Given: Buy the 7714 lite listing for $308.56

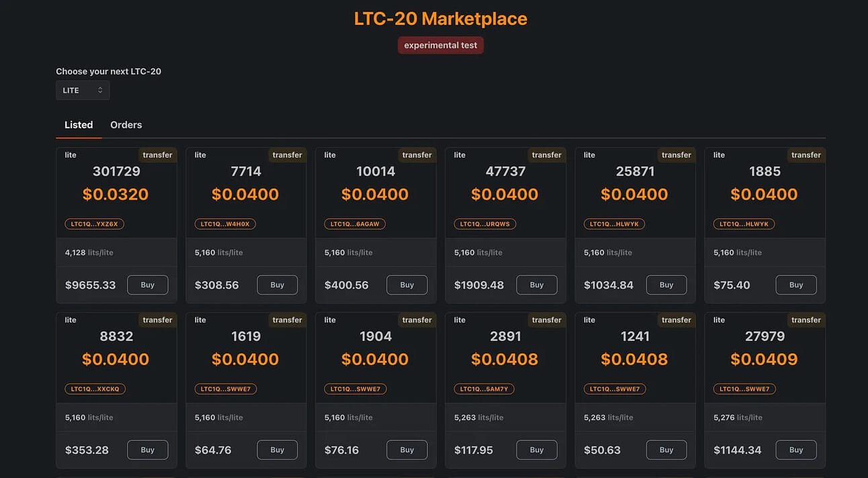Looking at the screenshot, I should click(277, 285).
